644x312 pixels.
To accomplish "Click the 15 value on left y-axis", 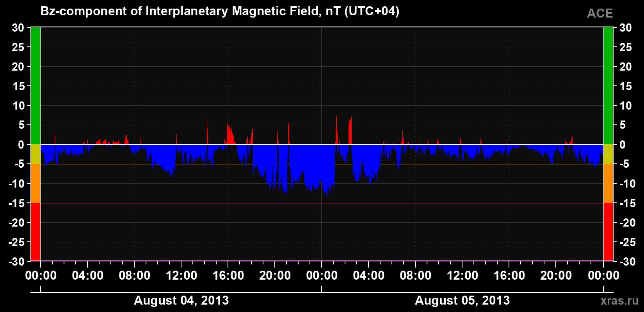I will click(x=19, y=86).
